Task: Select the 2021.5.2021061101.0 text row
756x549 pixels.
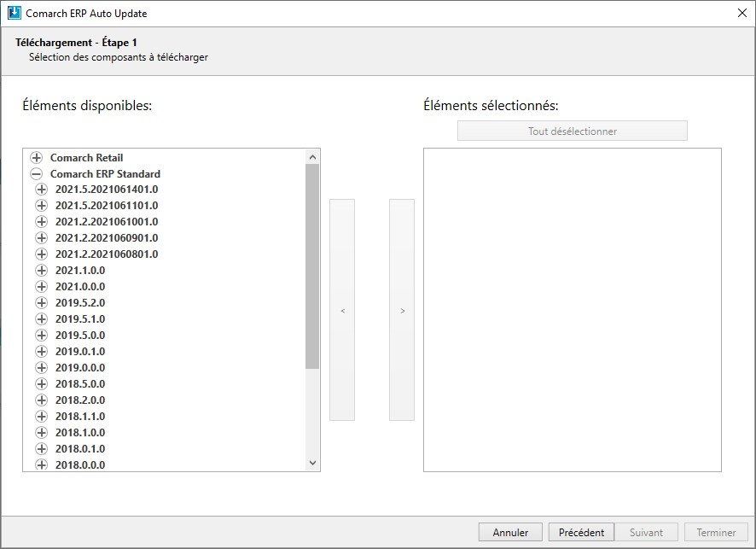Action: point(107,206)
